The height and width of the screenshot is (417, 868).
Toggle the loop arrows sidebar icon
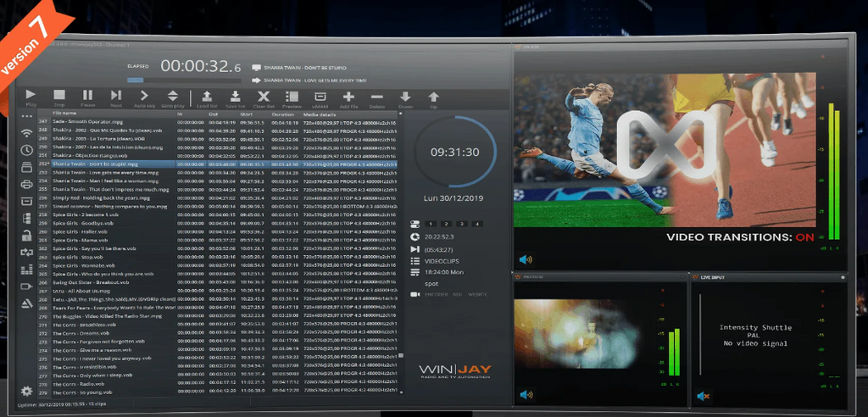(26, 253)
